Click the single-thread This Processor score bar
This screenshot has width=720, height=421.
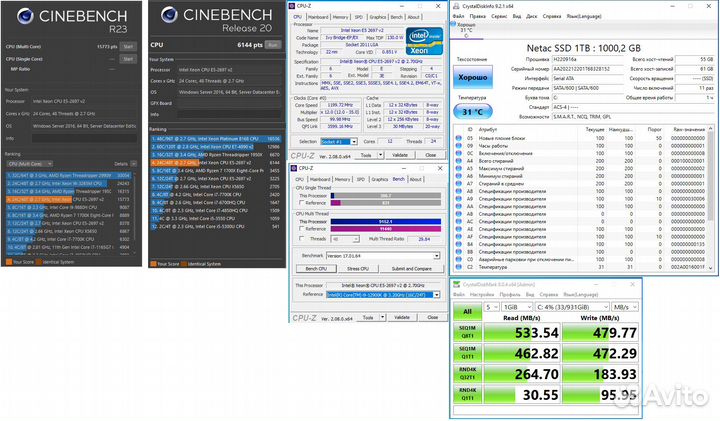386,196
